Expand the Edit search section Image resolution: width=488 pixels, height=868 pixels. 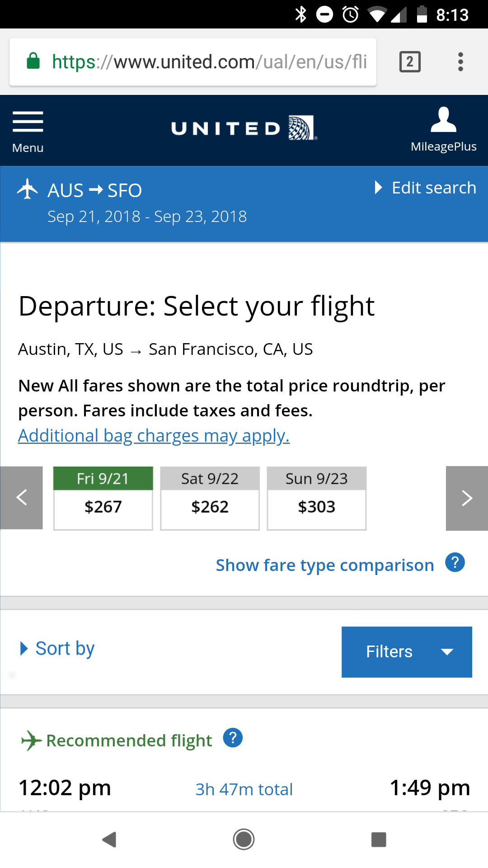(426, 188)
